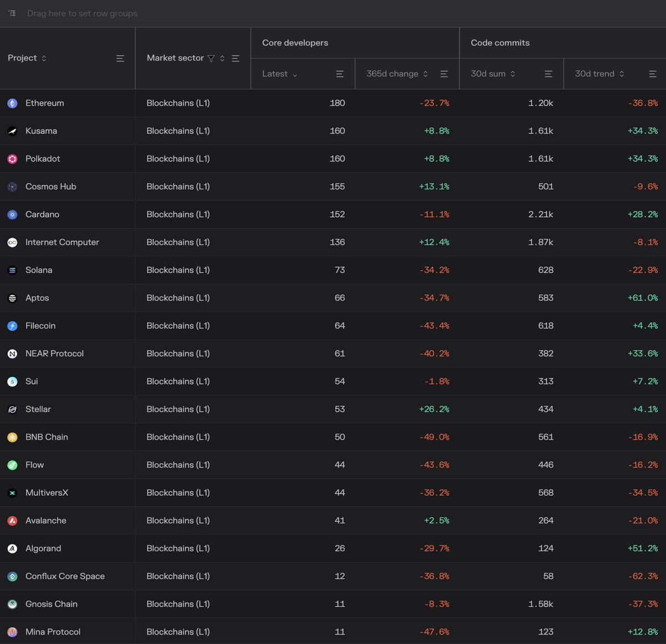Open the 365d change column menu icon

[x=444, y=74]
